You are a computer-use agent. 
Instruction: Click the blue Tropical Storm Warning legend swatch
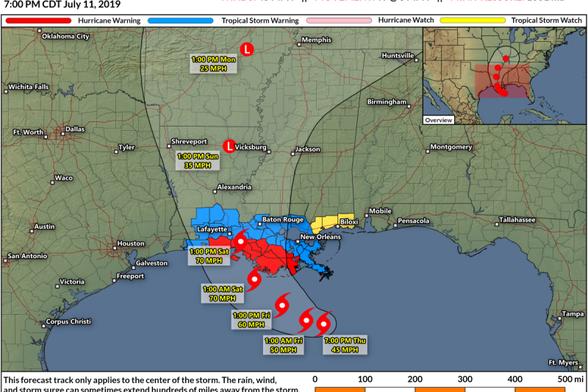click(x=180, y=21)
